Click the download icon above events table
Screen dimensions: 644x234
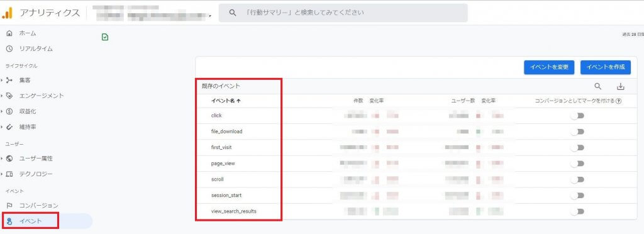pos(621,86)
